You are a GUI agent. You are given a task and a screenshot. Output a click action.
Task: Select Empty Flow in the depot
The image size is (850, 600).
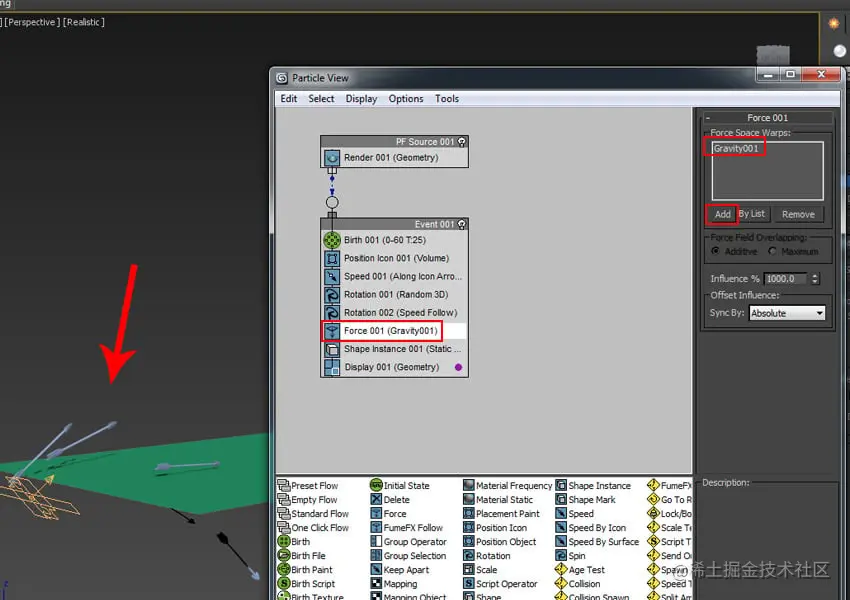pyautogui.click(x=307, y=500)
